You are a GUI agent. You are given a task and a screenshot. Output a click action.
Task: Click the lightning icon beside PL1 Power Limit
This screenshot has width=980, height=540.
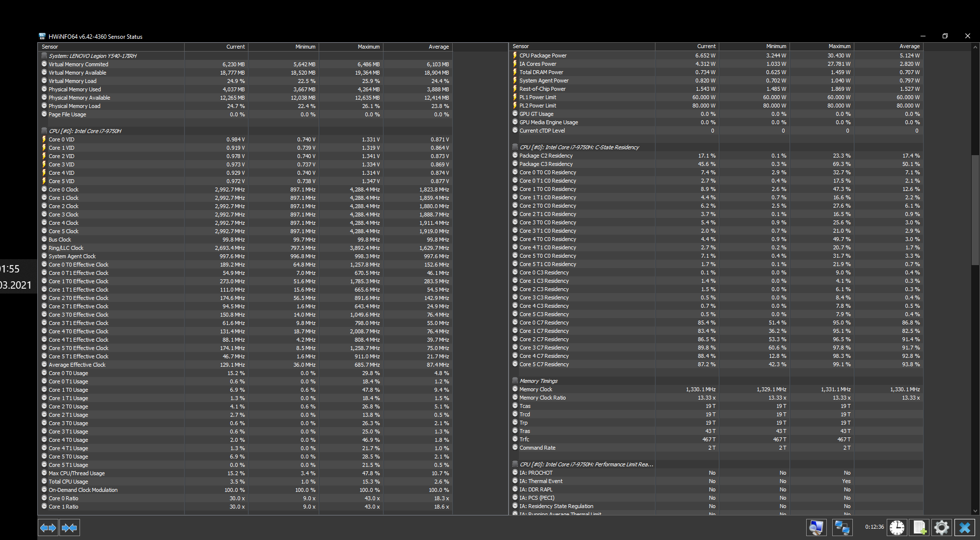(515, 97)
